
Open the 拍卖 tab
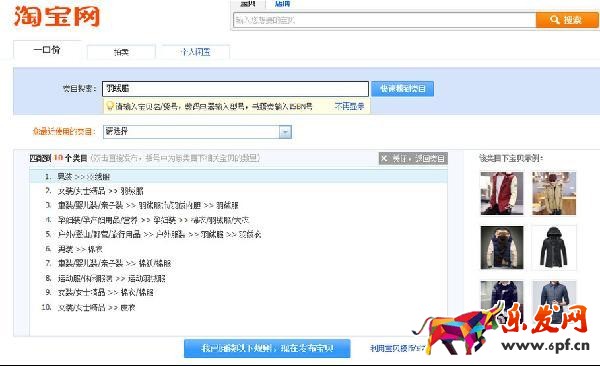(x=121, y=52)
